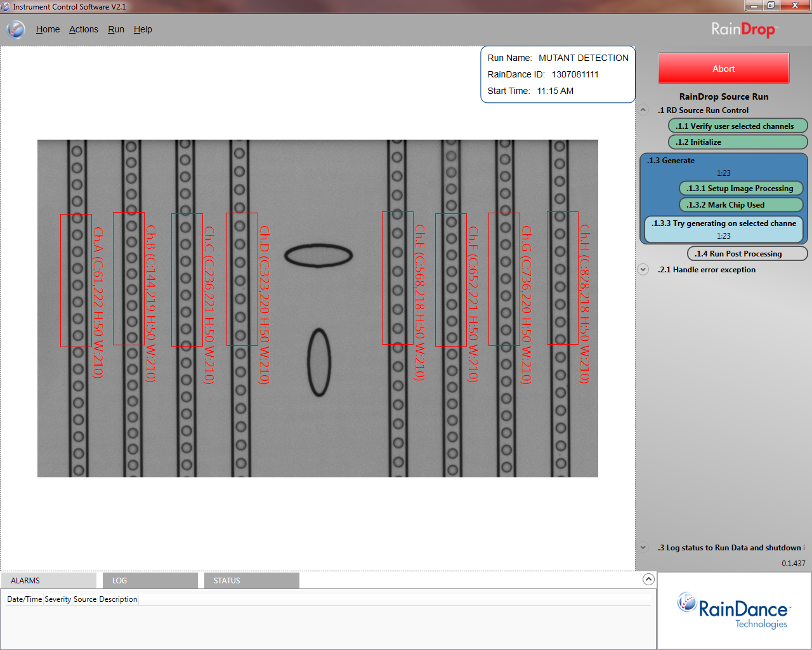Click the version number 0.1.437
Viewport: 812px width, 650px height.
(794, 564)
